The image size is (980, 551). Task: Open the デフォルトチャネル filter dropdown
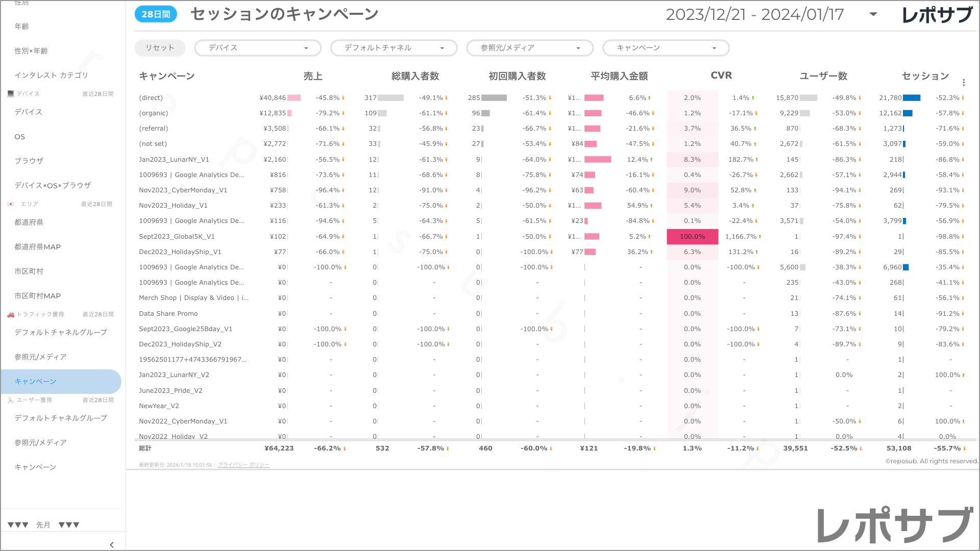[x=394, y=48]
